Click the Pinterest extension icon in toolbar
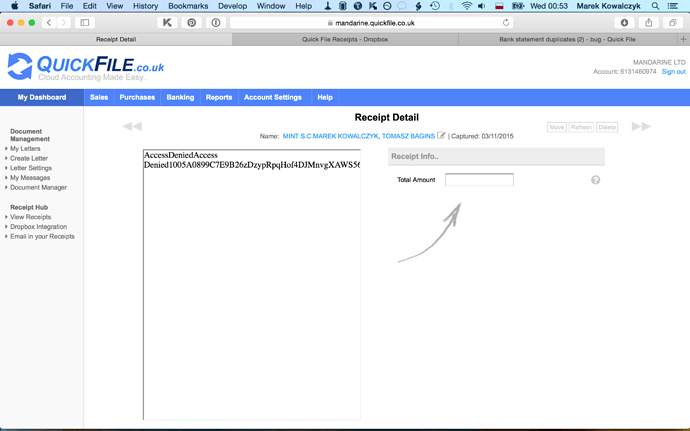Screen dimensions: 690x431 (191, 22)
